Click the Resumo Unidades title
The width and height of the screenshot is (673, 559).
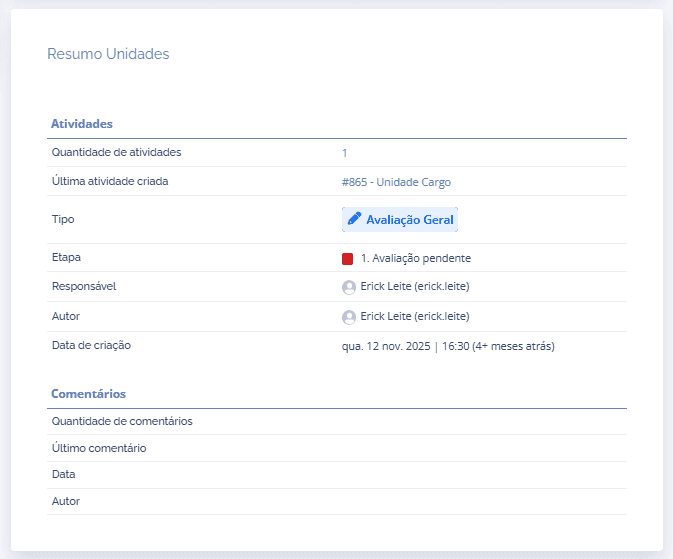point(108,54)
